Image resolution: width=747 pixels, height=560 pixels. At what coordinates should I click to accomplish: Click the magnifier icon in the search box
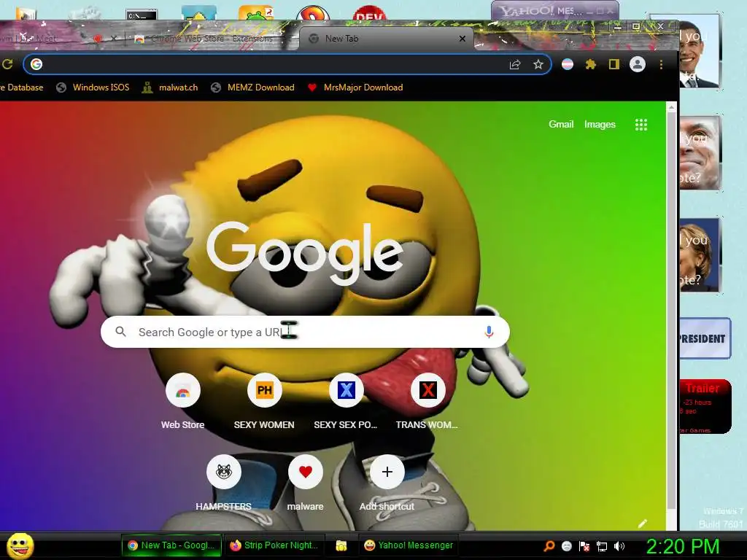pyautogui.click(x=121, y=332)
